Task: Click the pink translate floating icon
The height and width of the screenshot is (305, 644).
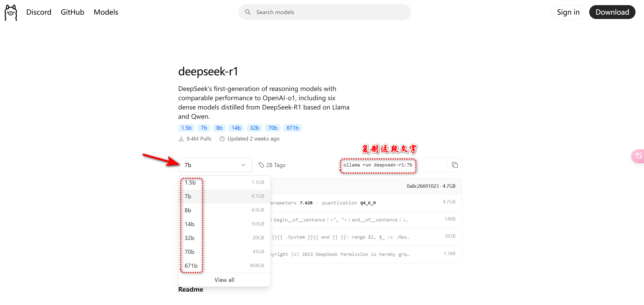Action: pyautogui.click(x=639, y=156)
